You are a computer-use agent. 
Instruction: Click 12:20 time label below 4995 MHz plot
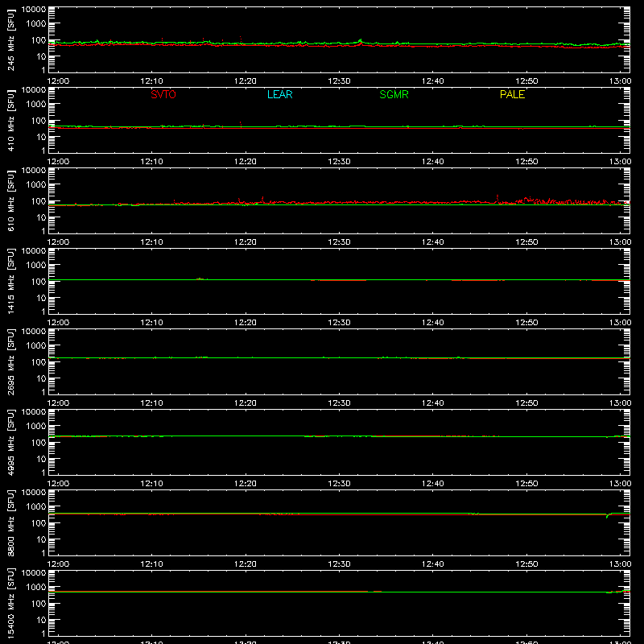[246, 484]
